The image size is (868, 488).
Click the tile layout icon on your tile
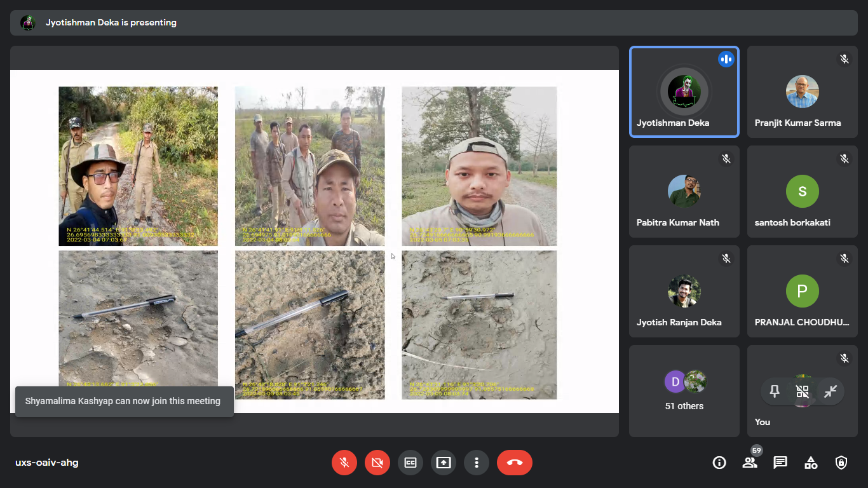[803, 392]
